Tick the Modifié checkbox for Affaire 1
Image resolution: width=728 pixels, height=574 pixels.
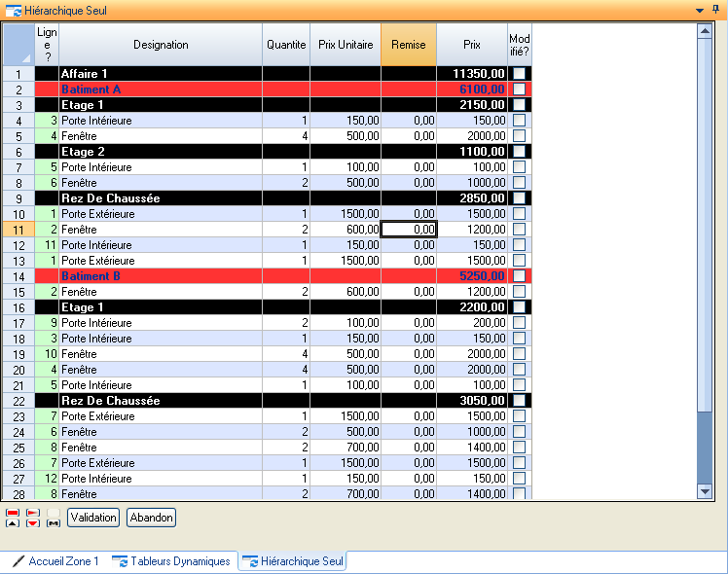[x=520, y=74]
